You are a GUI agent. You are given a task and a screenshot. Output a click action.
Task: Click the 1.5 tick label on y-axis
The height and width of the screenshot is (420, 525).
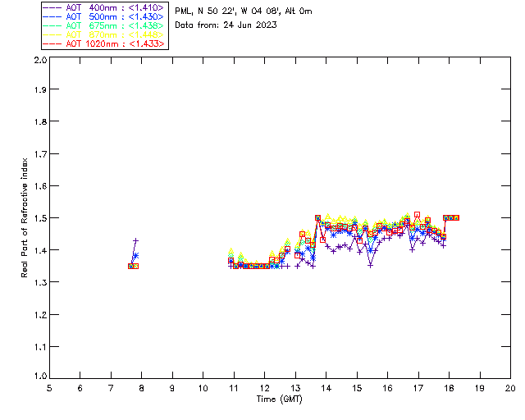[x=39, y=218]
